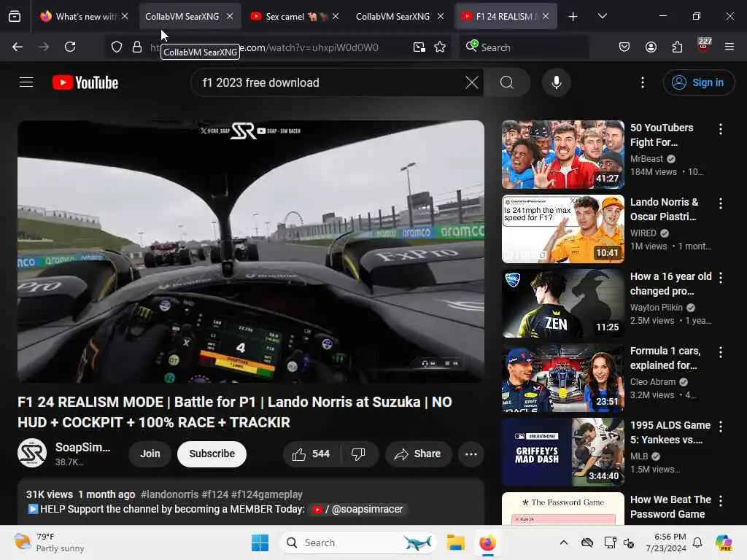Go forward with the browser forward arrow
Screen dimensions: 747x560
coord(44,47)
